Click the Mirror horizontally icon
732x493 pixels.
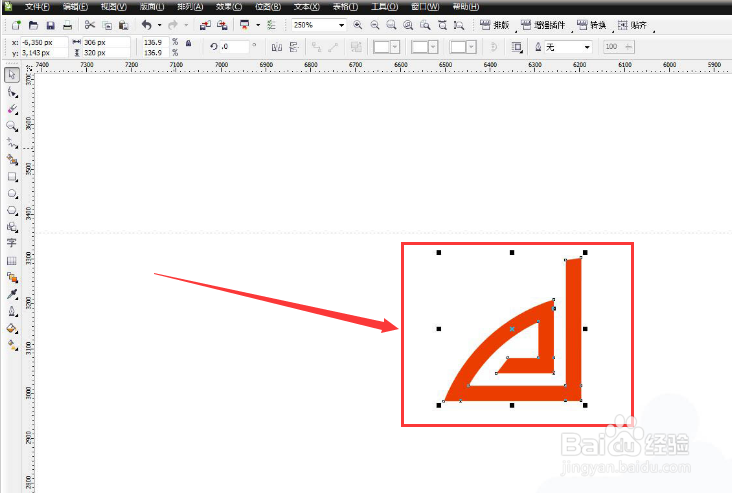click(277, 47)
